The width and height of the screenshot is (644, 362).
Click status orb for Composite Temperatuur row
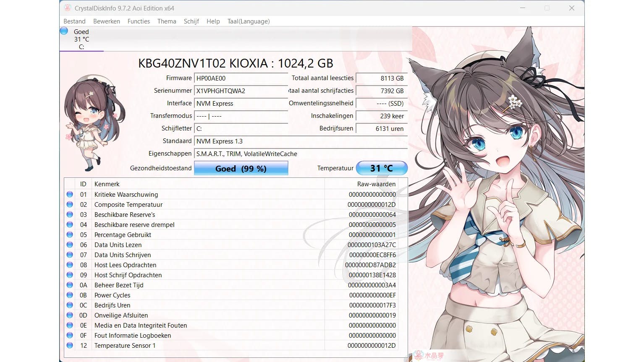(x=70, y=204)
